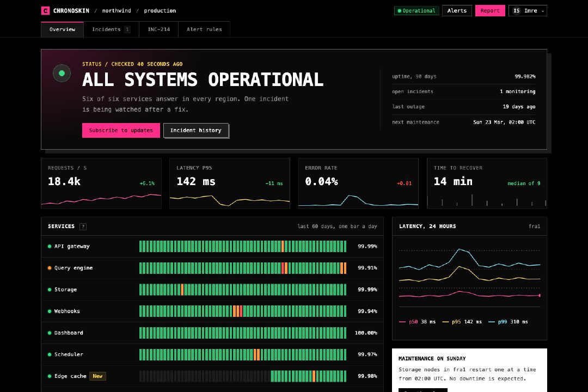Click the 99.97% Scheduler uptime
Screen dimensions: 588x392
pos(367,354)
